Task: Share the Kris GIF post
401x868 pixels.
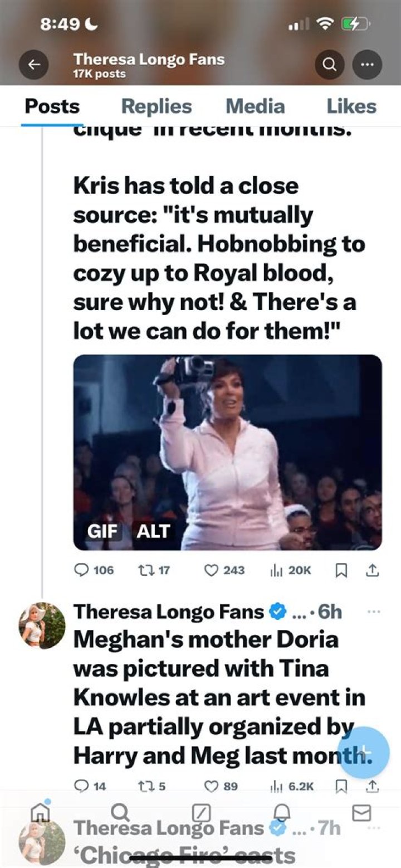Action: click(x=373, y=570)
